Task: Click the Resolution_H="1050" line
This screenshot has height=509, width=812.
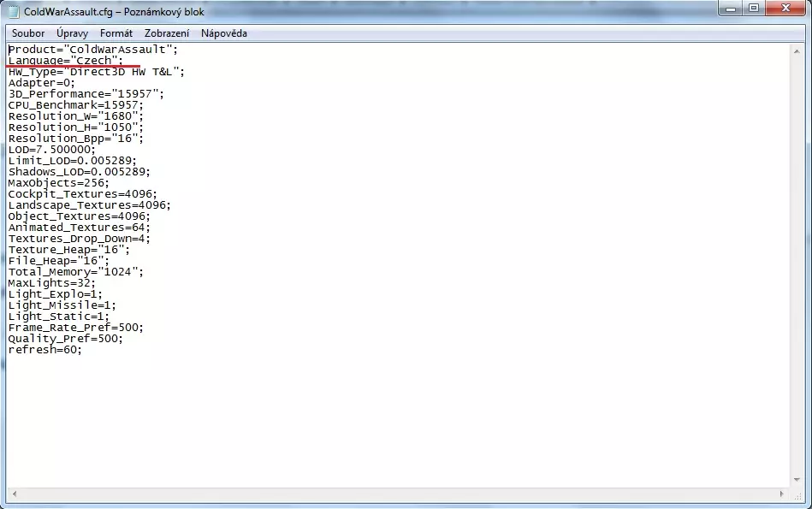Action: click(75, 127)
